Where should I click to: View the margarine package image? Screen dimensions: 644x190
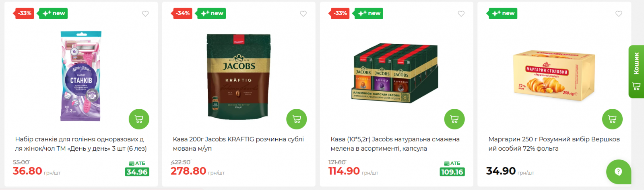[x=554, y=76]
